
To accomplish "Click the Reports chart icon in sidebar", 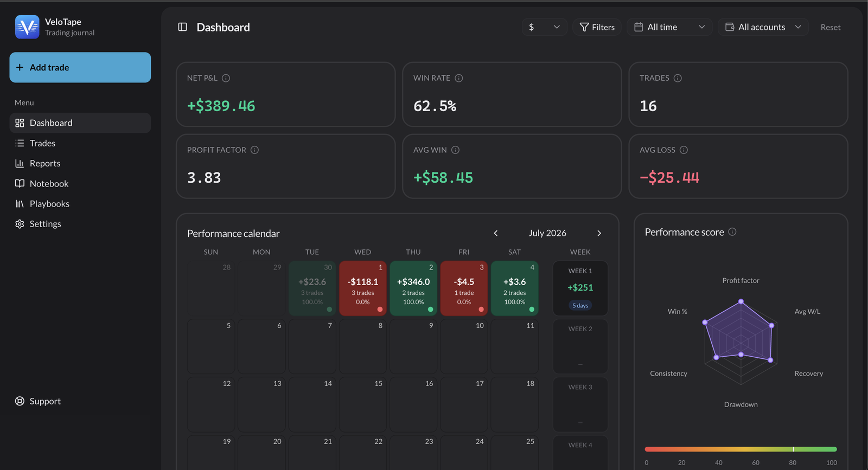I will 20,163.
